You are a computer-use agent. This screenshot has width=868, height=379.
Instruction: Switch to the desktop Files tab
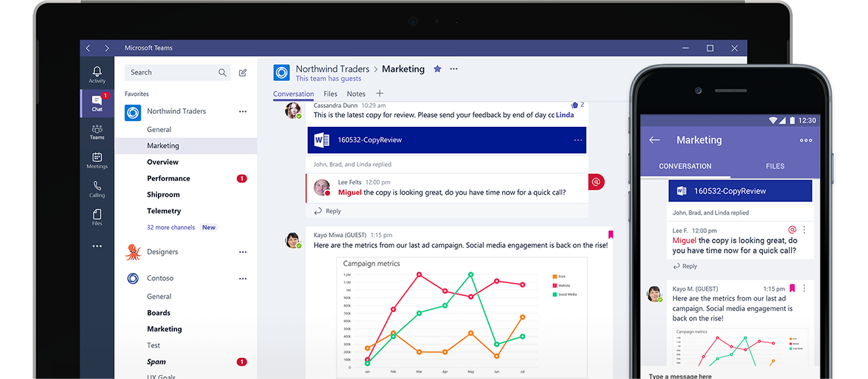331,94
